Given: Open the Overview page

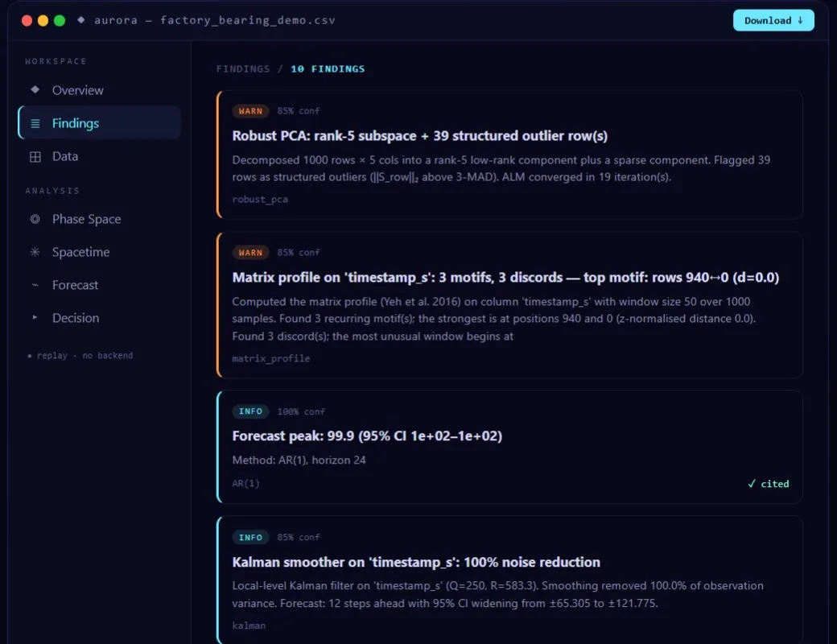Looking at the screenshot, I should [99, 90].
